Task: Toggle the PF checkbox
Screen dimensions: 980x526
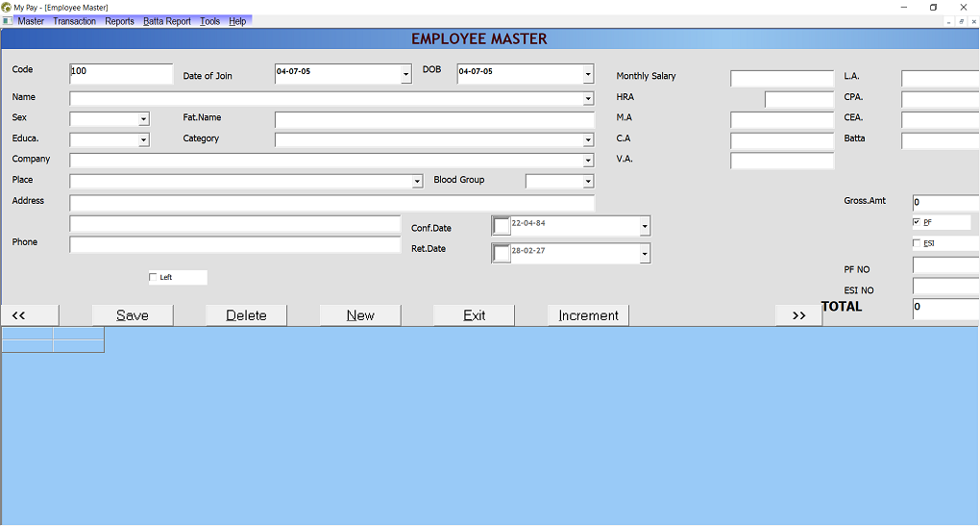Action: tap(918, 222)
